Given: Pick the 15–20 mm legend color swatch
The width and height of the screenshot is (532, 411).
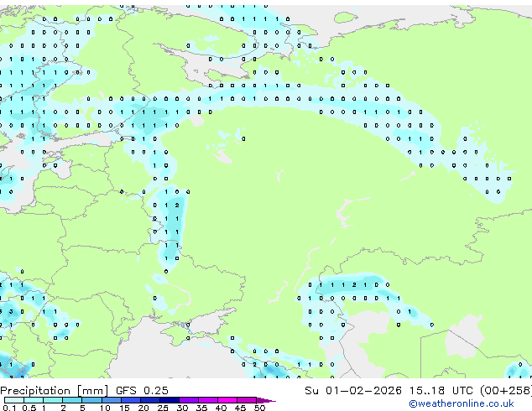Looking at the screenshot, I should (130, 400).
